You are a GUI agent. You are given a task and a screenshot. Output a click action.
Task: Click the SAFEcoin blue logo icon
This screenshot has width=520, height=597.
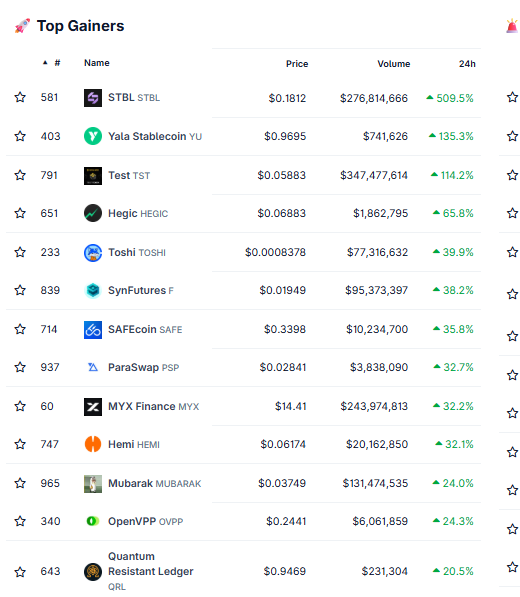pyautogui.click(x=93, y=329)
